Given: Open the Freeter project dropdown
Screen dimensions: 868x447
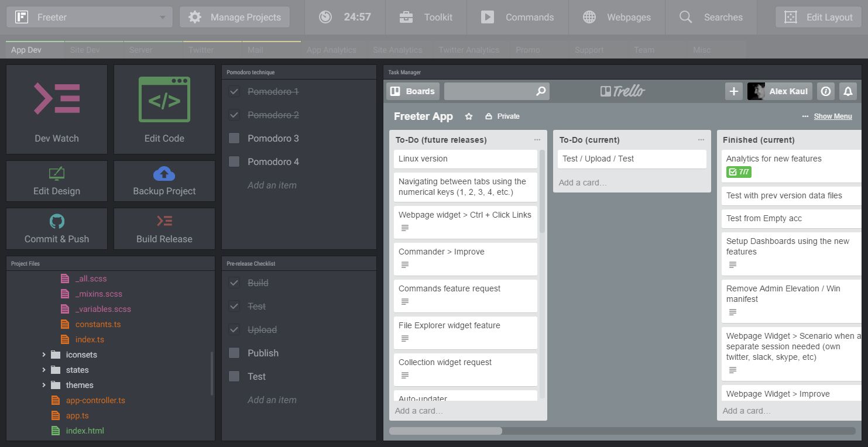Looking at the screenshot, I should point(90,18).
